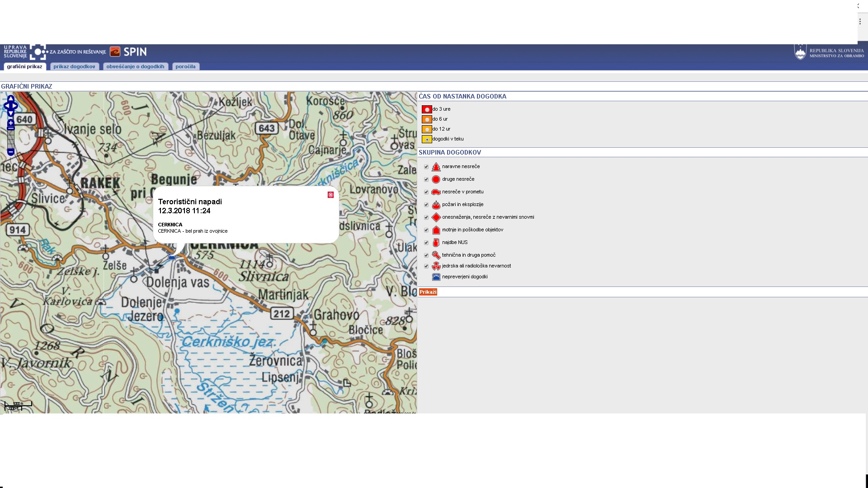Click the Cerknica event marker on map
The height and width of the screenshot is (488, 868).
point(172,257)
